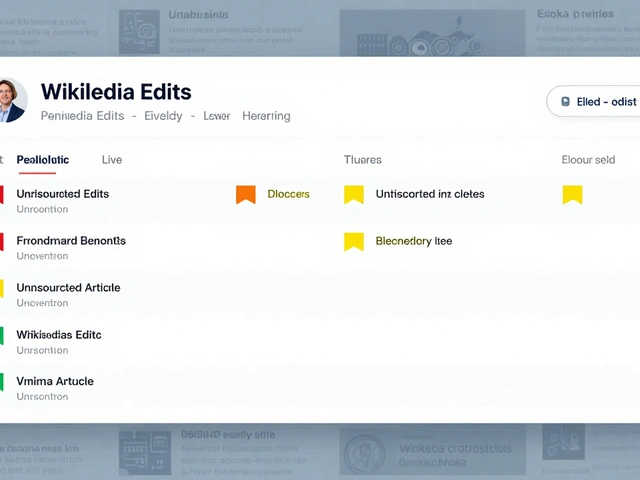Screen dimensions: 640x480
Task: Click the Eiveldy breadcrumb
Action: [163, 116]
